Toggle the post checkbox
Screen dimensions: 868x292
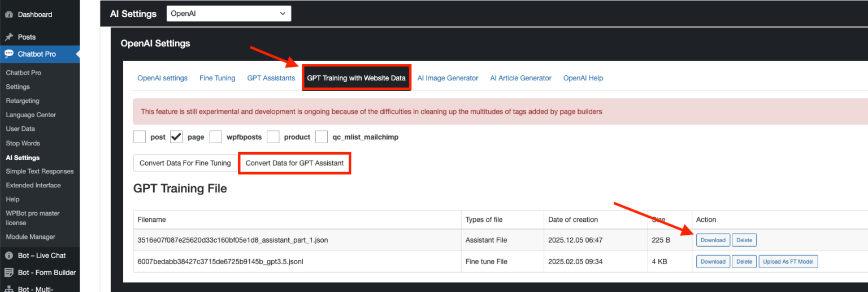click(x=140, y=137)
